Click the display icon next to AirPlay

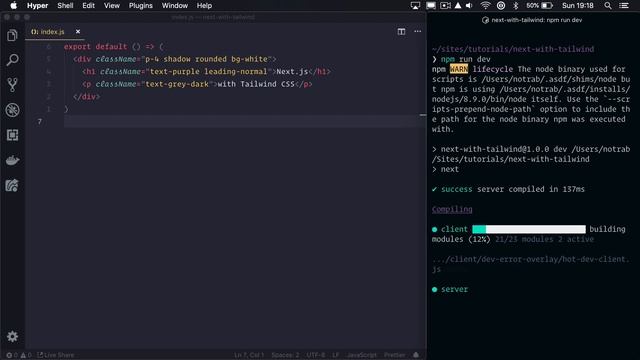click(431, 6)
